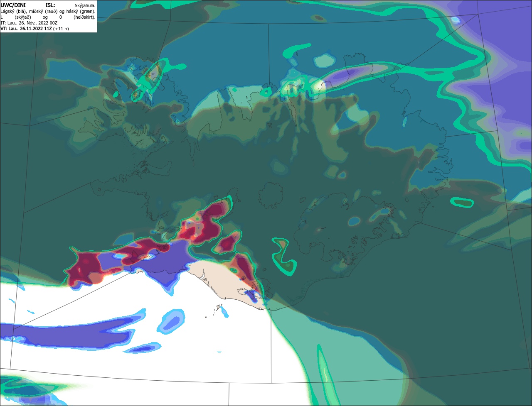Click the text "miðský (rauð)"
The image size is (532, 406).
click(x=43, y=12)
